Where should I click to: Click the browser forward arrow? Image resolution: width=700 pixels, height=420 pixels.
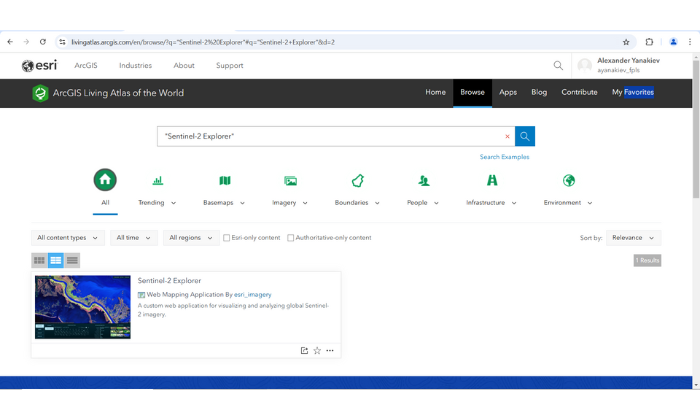26,42
